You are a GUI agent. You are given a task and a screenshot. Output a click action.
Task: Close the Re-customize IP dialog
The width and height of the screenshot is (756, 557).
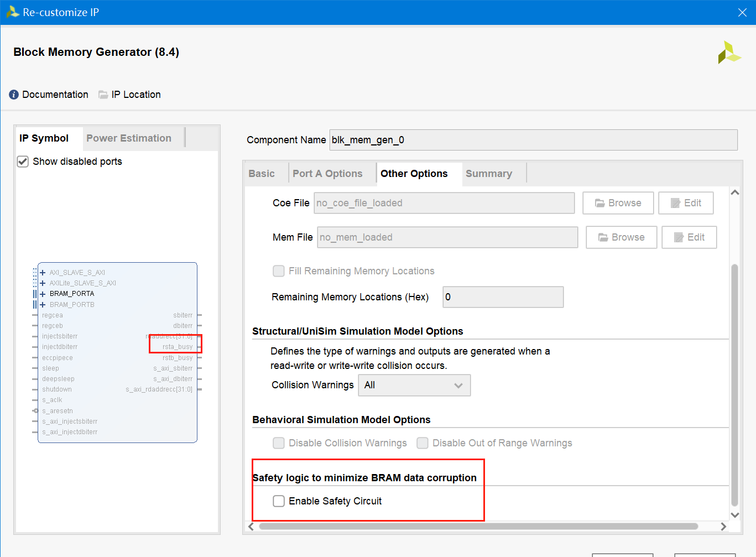click(742, 12)
